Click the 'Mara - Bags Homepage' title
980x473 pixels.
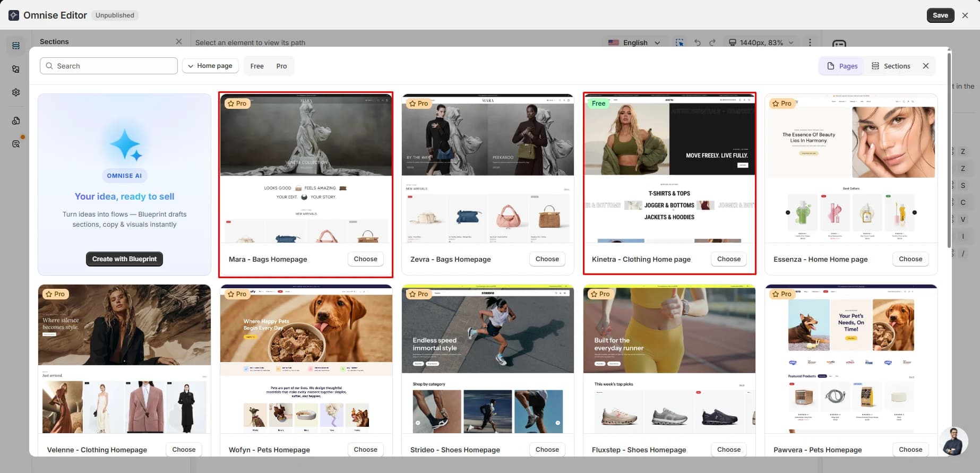(x=268, y=259)
